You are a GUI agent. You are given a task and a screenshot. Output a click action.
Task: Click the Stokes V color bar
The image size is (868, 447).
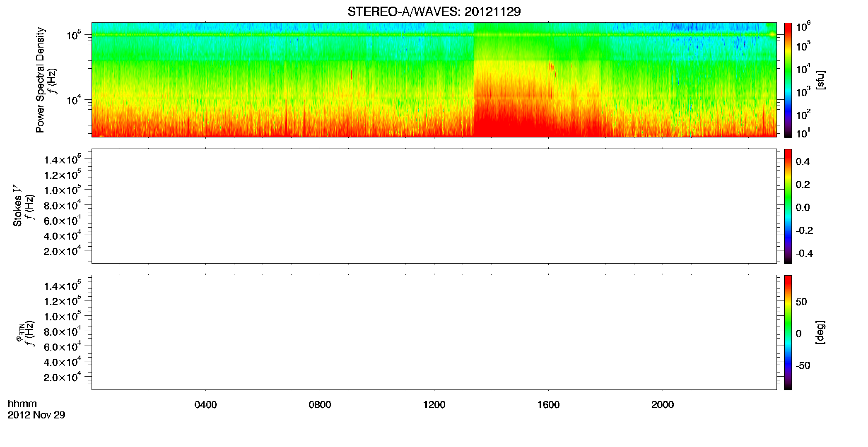pyautogui.click(x=788, y=206)
